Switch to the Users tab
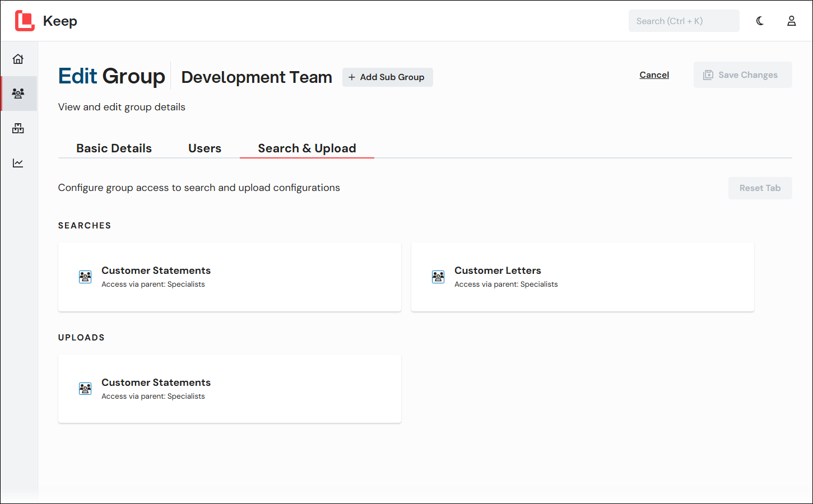813x504 pixels. 205,148
